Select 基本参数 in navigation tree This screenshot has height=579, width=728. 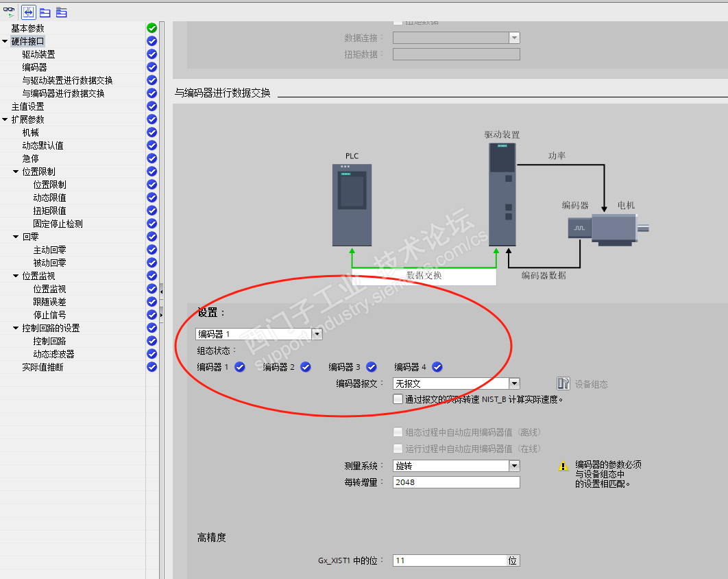(x=28, y=28)
